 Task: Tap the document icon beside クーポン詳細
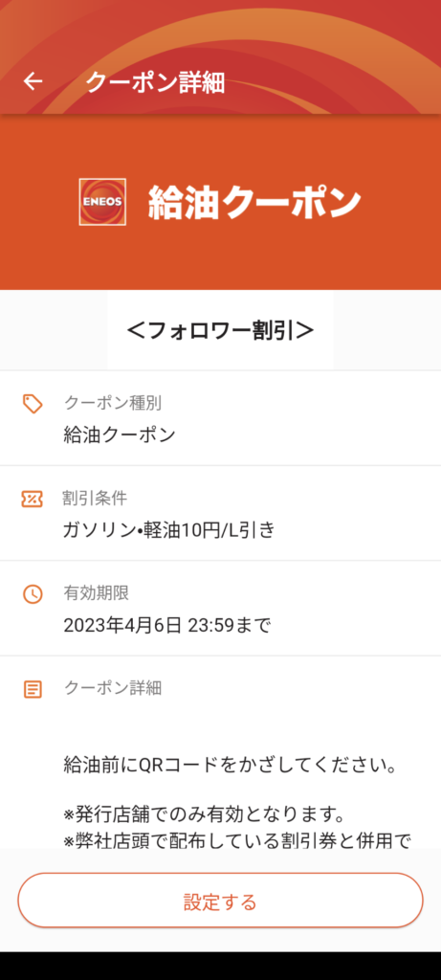[33, 689]
